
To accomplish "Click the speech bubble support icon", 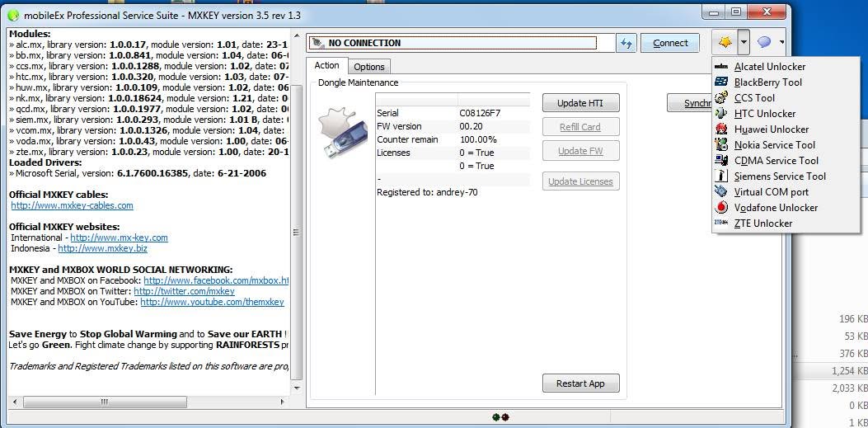I will coord(764,42).
